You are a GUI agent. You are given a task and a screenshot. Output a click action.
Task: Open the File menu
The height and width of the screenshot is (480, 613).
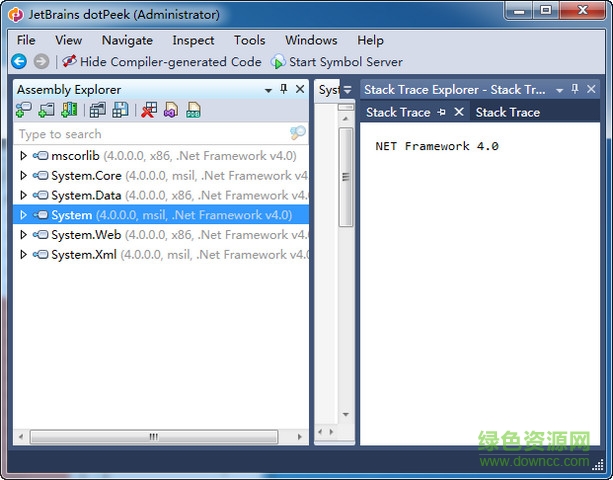point(26,40)
